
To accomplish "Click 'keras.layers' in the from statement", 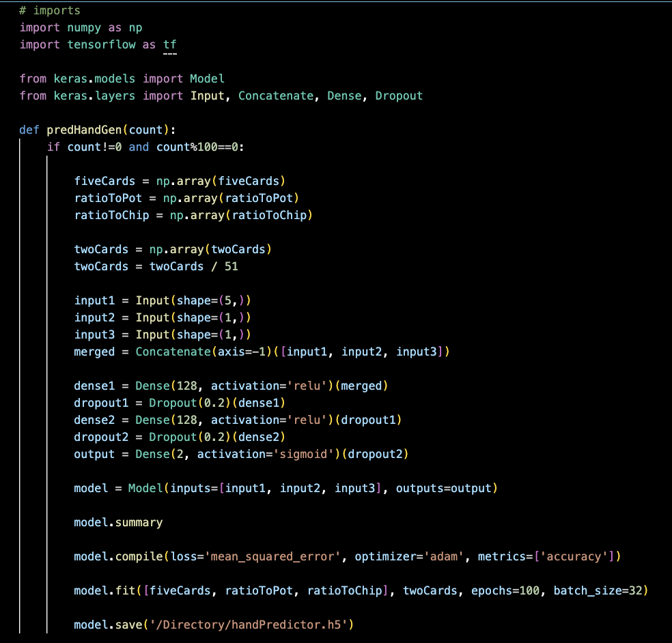I will (94, 96).
